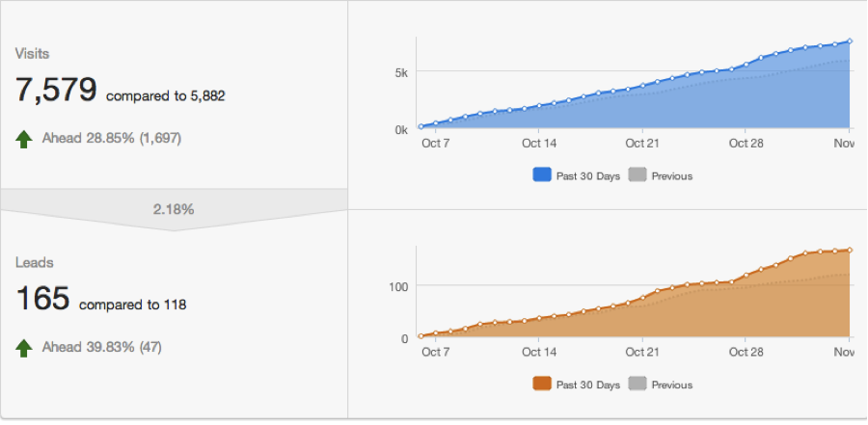
Task: Click the green up arrow beside Visits
Action: 24,139
